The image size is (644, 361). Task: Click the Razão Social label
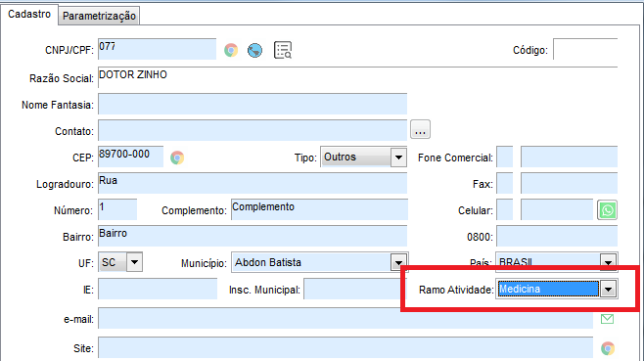pyautogui.click(x=62, y=78)
